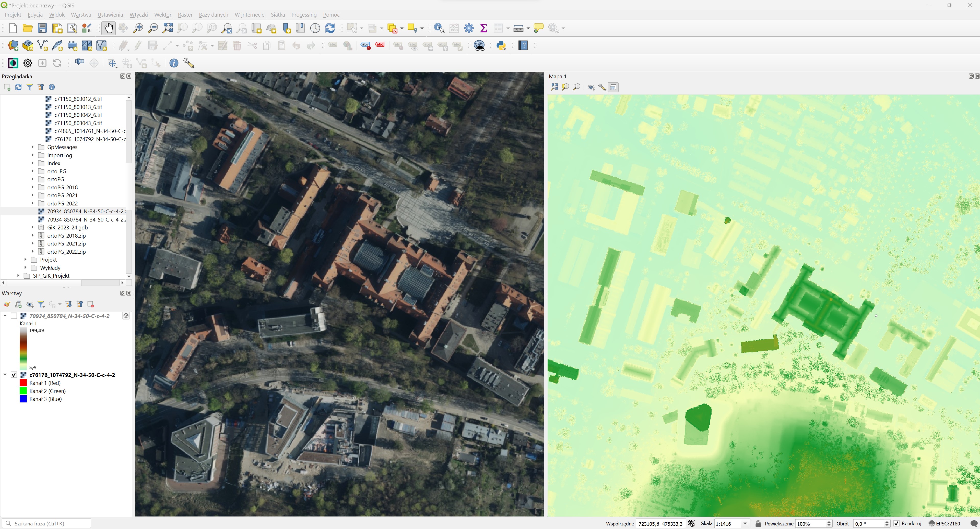This screenshot has height=529, width=980.
Task: Open the Warstwa menu
Action: pos(81,15)
